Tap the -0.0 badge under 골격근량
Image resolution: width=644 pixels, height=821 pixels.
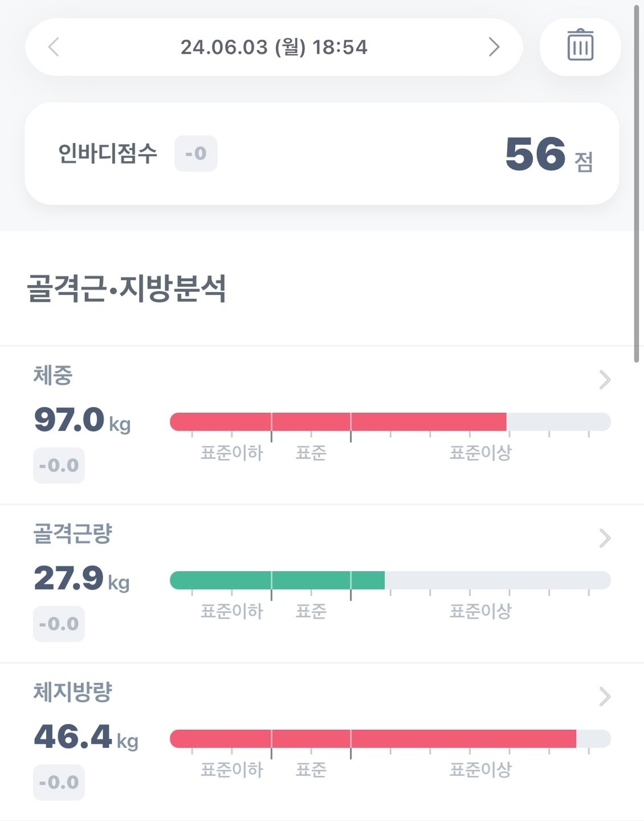coord(59,624)
